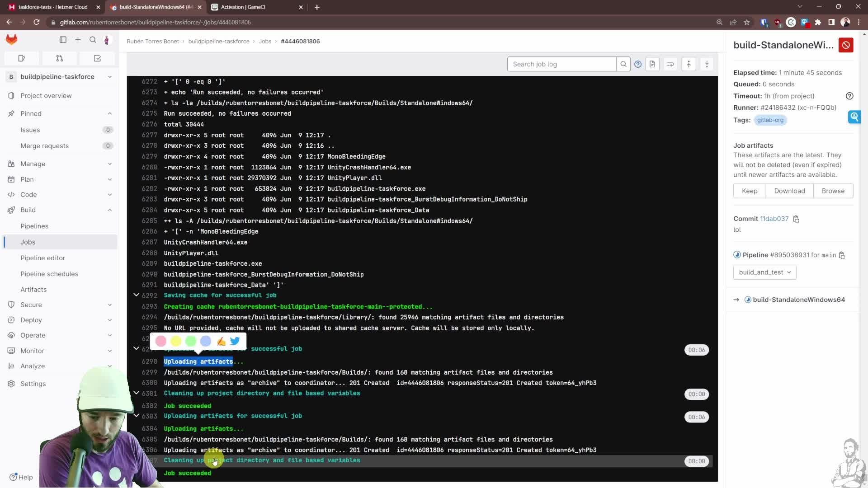Collapse buildpipeline-taskforce project chevron
The width and height of the screenshot is (868, 488).
pos(109,77)
